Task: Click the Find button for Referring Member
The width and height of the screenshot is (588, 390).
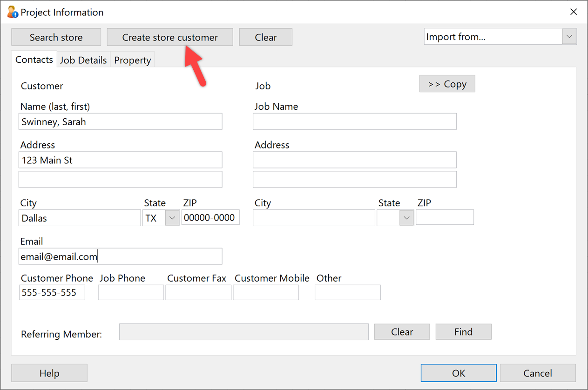Action: point(463,332)
